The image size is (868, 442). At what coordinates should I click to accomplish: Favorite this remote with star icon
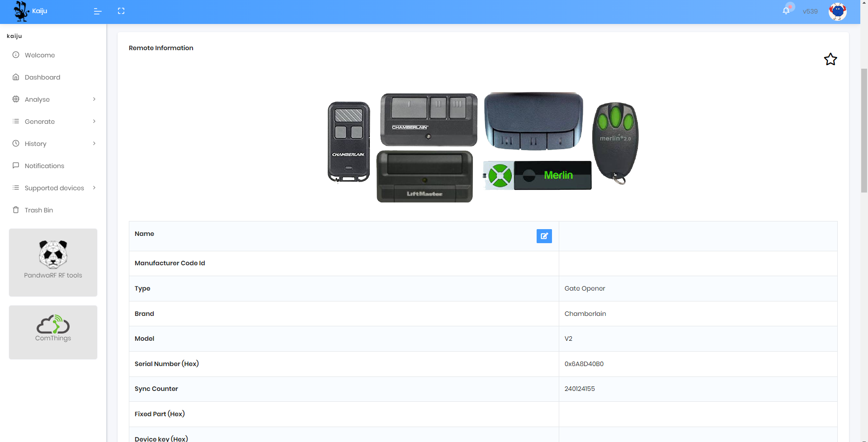pos(830,59)
